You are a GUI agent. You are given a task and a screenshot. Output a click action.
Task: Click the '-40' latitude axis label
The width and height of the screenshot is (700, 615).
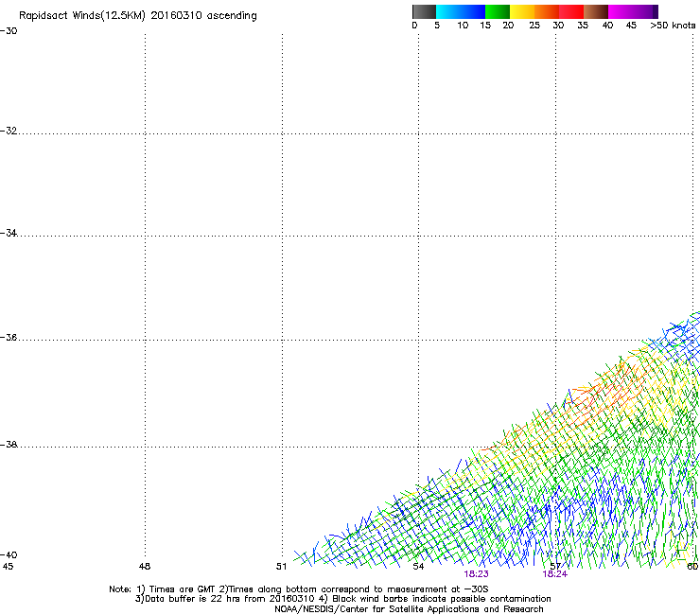[x=9, y=554]
